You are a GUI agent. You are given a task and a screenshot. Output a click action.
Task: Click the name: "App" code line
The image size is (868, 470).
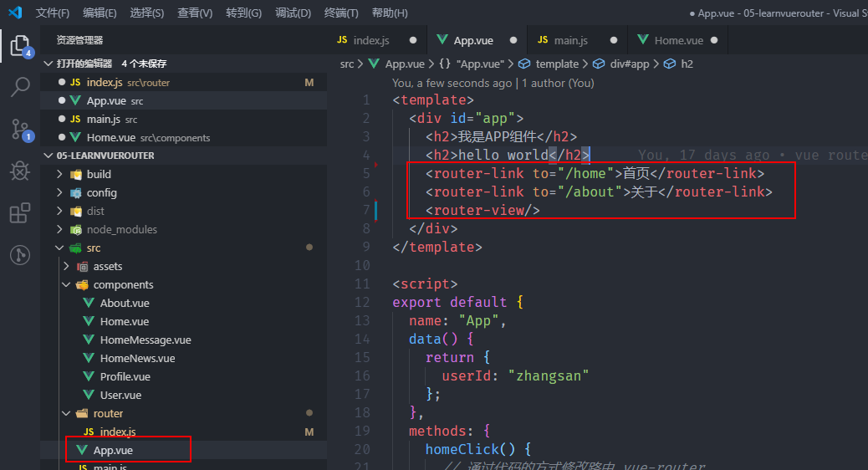(x=457, y=320)
